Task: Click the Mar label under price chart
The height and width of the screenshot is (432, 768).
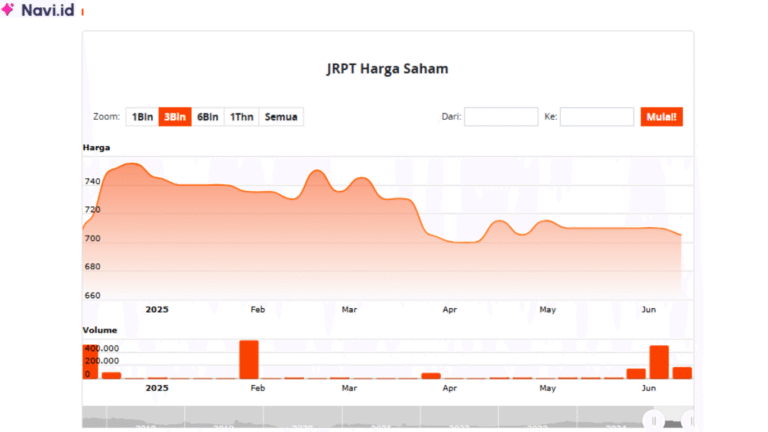Action: click(x=349, y=310)
